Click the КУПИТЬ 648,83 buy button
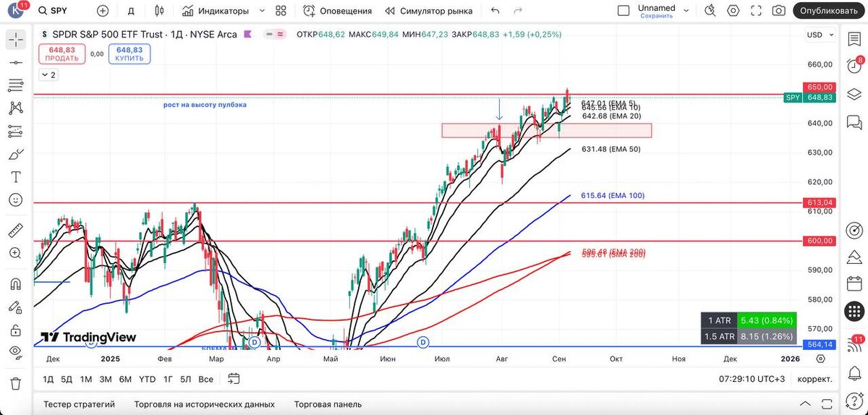The width and height of the screenshot is (868, 415). pos(129,54)
